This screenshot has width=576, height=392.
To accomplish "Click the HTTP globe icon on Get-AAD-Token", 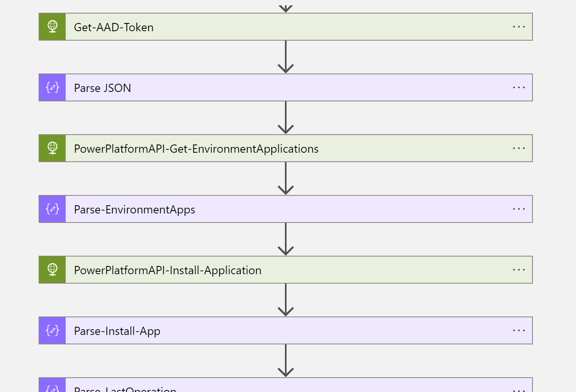I will [x=52, y=26].
